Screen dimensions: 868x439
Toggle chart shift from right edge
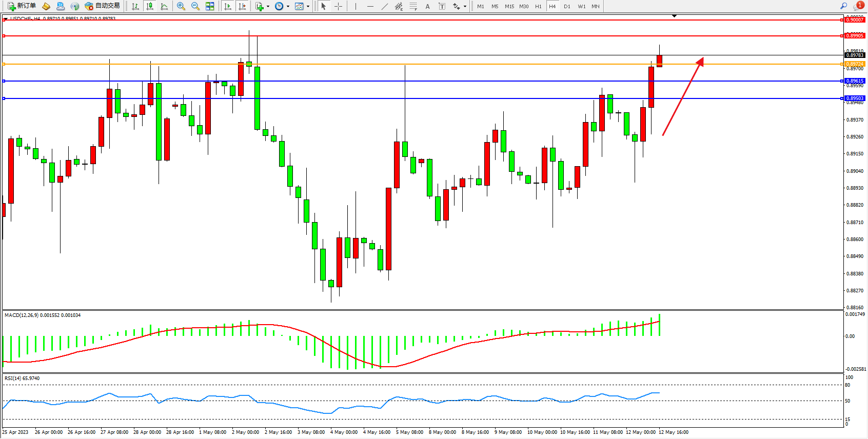click(242, 6)
